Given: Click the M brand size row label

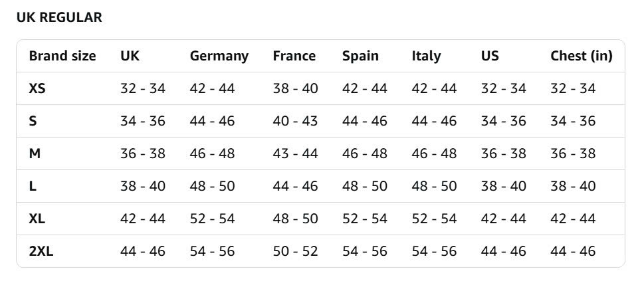Looking at the screenshot, I should [x=35, y=153].
